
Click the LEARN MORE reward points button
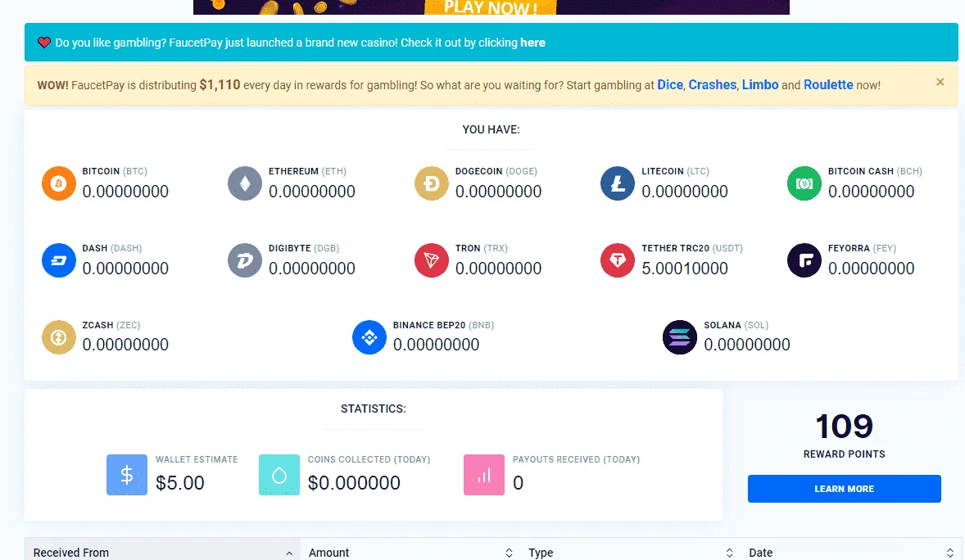(x=844, y=489)
